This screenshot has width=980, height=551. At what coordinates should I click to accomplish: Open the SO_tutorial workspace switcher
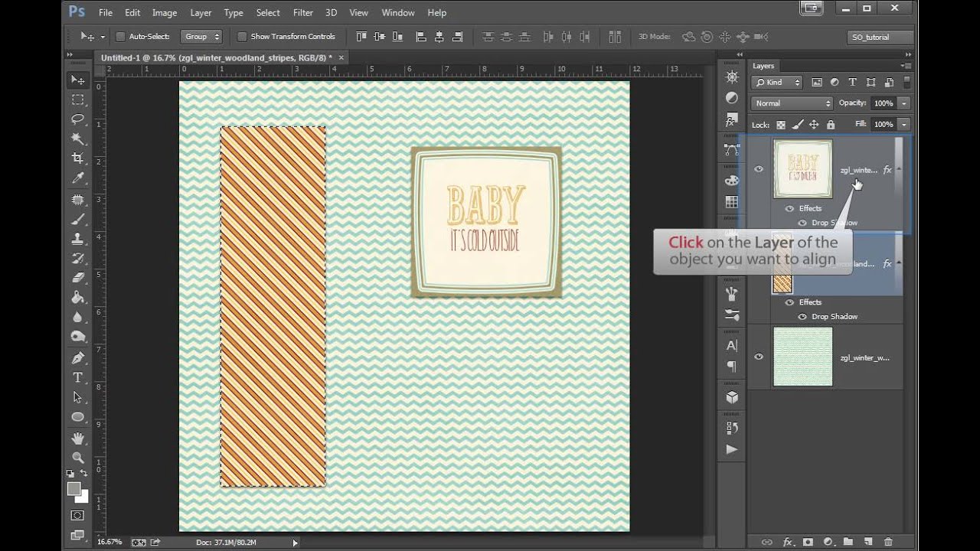click(x=880, y=37)
